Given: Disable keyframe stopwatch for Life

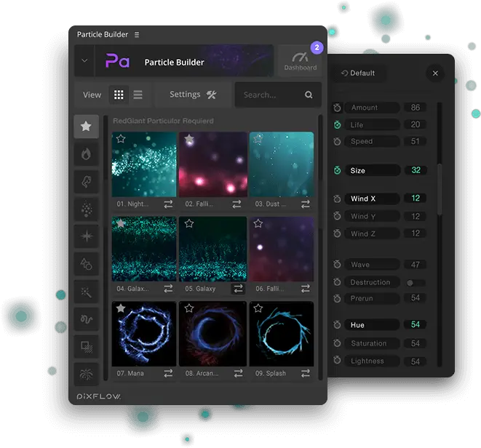Looking at the screenshot, I should tap(337, 125).
